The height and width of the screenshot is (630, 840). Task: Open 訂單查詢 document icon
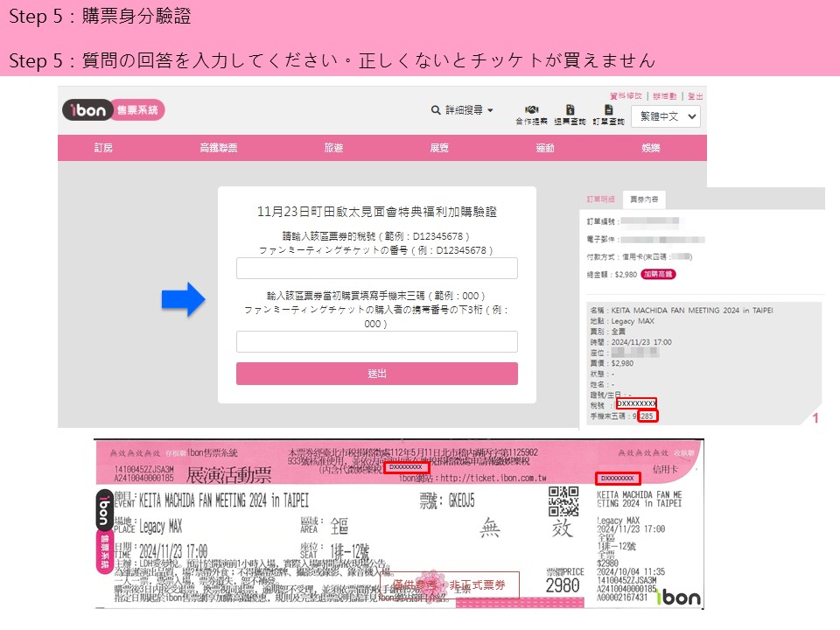[x=608, y=110]
